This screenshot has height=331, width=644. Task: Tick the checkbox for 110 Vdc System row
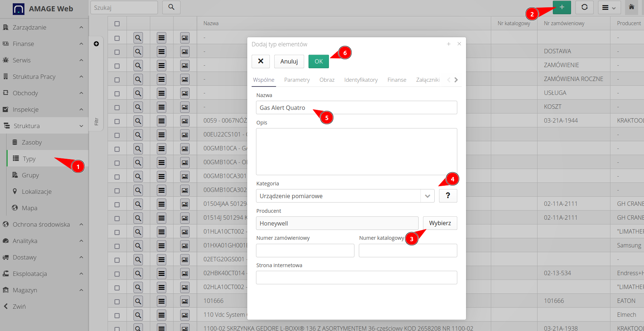pos(117,315)
